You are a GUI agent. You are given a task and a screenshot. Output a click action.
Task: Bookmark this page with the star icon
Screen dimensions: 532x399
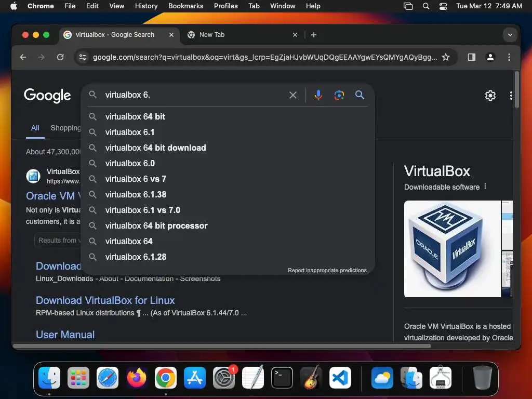coord(446,57)
